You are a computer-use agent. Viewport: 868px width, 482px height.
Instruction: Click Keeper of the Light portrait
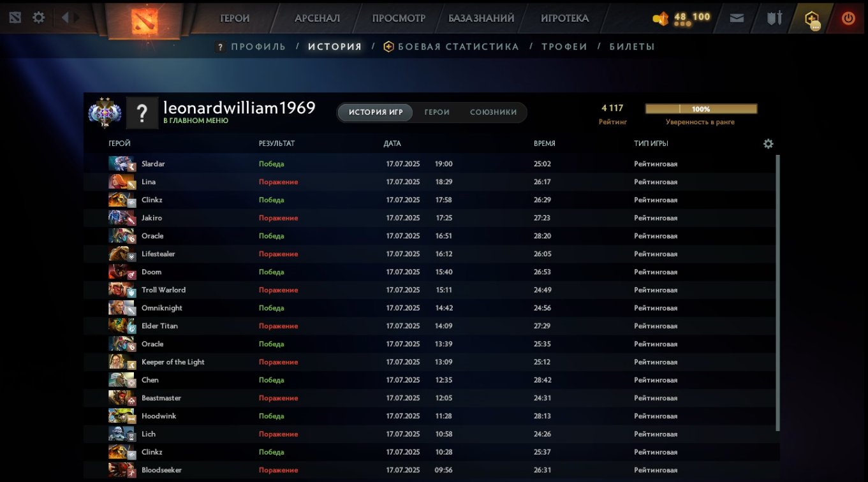click(x=122, y=362)
